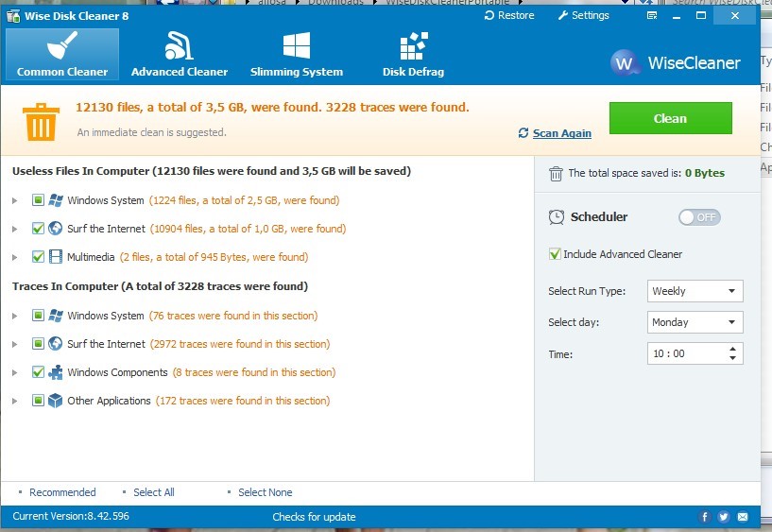772x532 pixels.
Task: Open the Twitter icon in status bar
Action: (724, 517)
